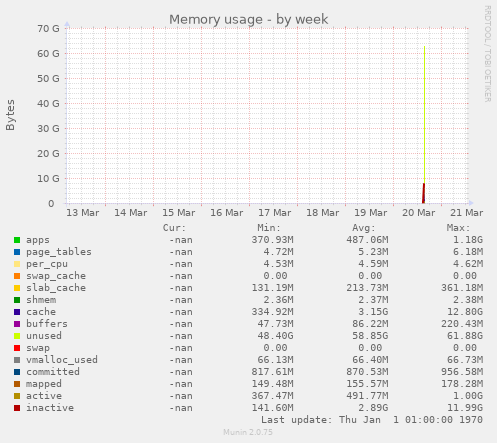Click the 10 G axis tick label
The width and height of the screenshot is (497, 443).
tap(48, 179)
